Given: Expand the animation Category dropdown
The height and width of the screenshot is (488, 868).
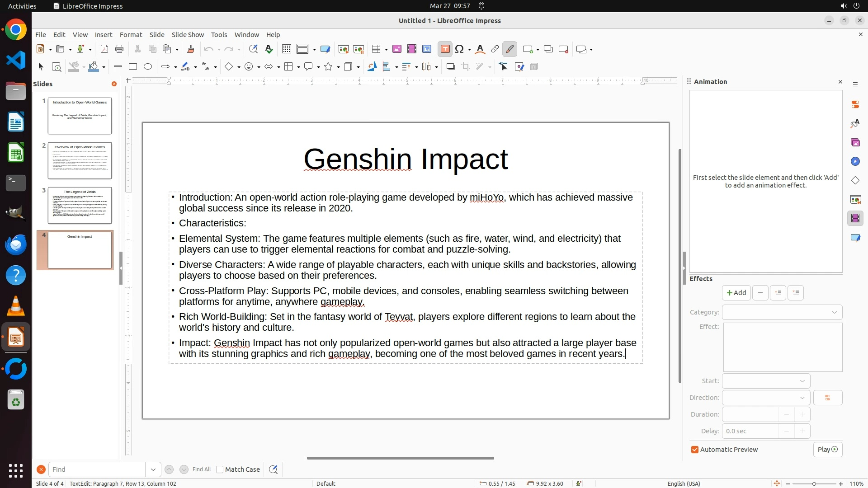Looking at the screenshot, I should coord(782,312).
